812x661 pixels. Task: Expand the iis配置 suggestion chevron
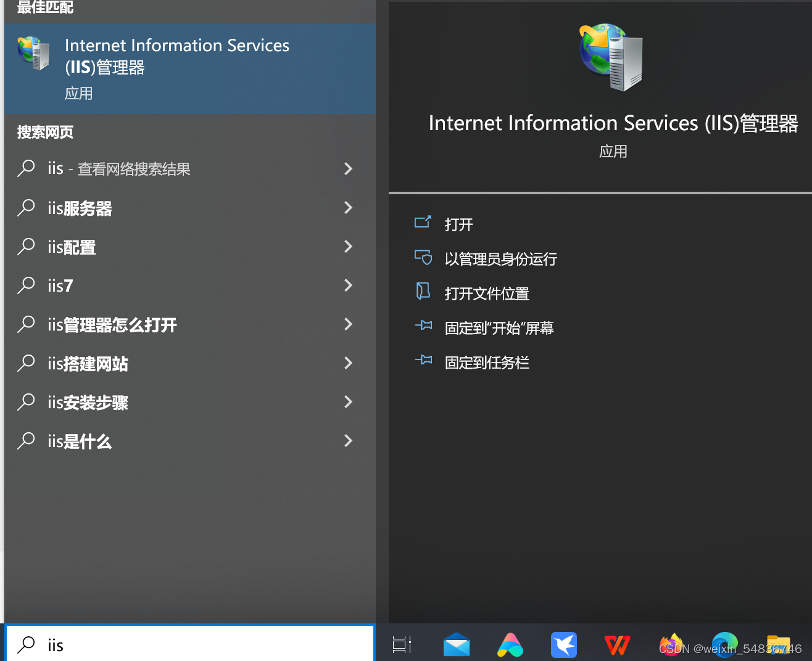pyautogui.click(x=348, y=247)
